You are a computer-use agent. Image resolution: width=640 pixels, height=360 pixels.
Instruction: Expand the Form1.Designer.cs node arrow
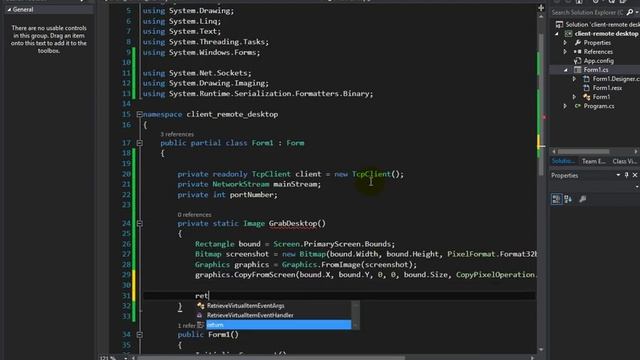574,79
